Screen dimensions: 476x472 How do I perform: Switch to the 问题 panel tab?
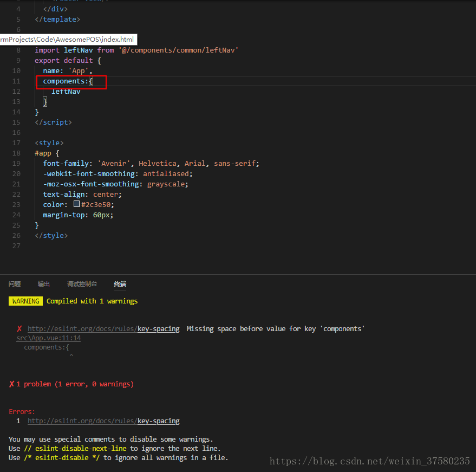(x=15, y=284)
